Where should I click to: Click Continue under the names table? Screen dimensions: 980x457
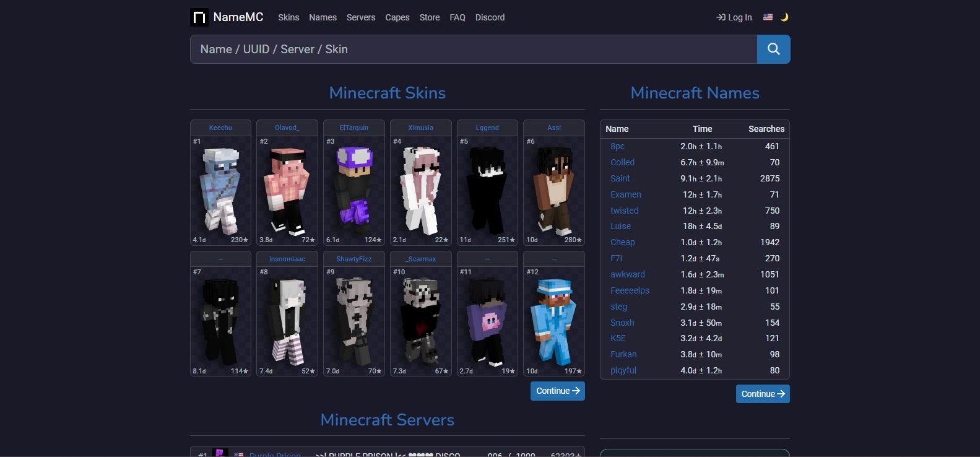point(763,394)
